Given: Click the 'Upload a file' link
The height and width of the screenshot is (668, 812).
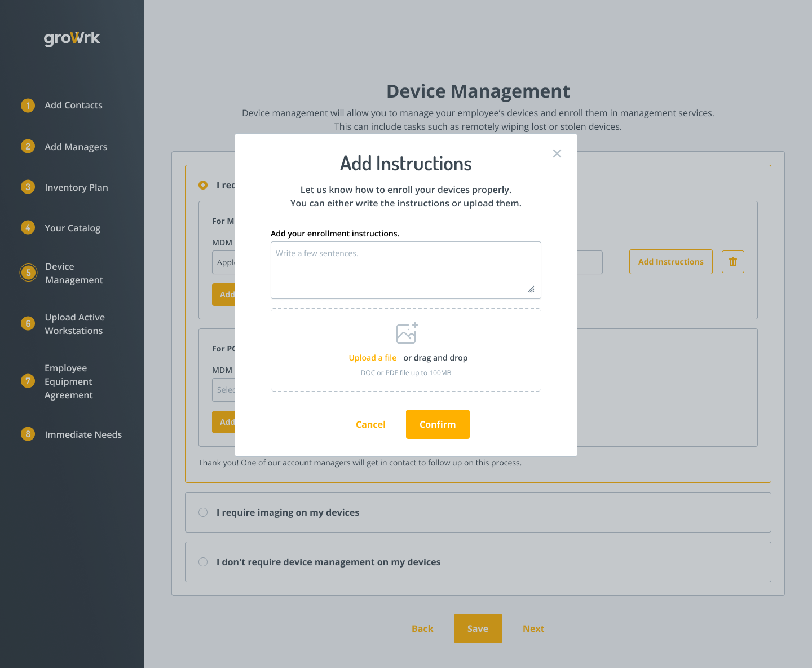Looking at the screenshot, I should [372, 357].
